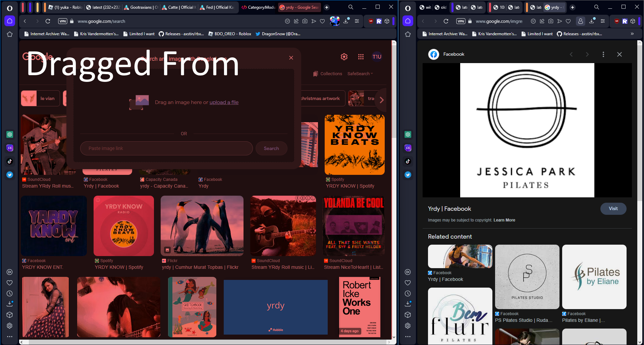Close the search by image dialog
The image size is (644, 345).
click(291, 58)
